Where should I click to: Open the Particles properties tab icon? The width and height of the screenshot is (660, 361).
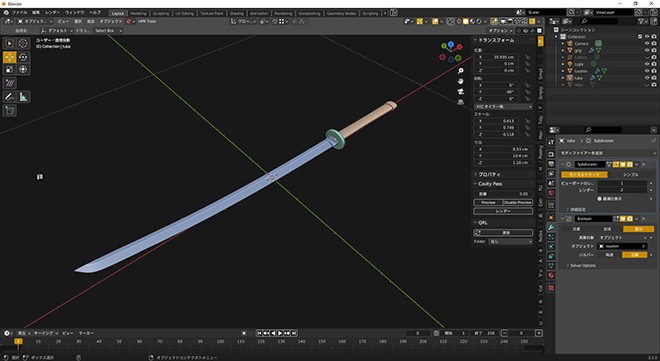pos(551,237)
